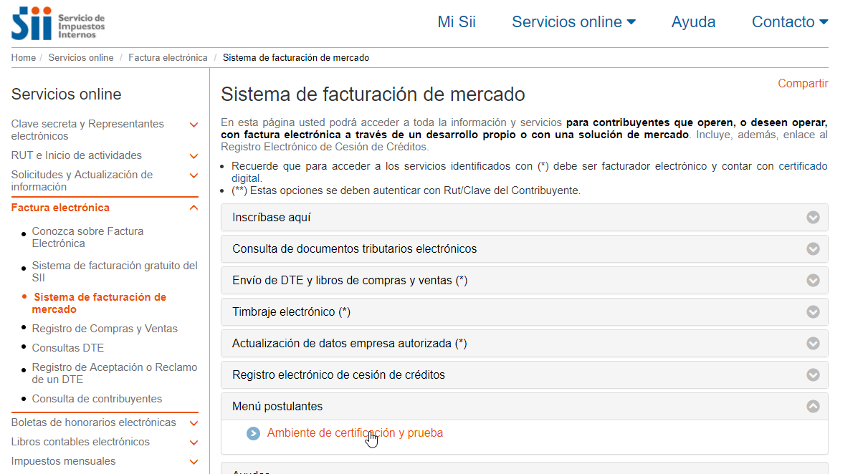Screen dimensions: 868x474
Task: Expand Envío de DTE y libros section
Action: tap(350, 281)
